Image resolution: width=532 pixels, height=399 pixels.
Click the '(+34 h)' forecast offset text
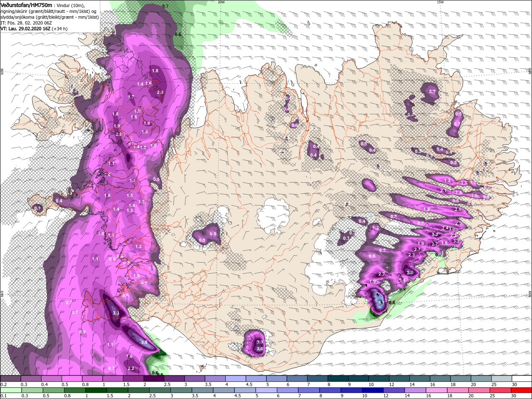click(60, 29)
